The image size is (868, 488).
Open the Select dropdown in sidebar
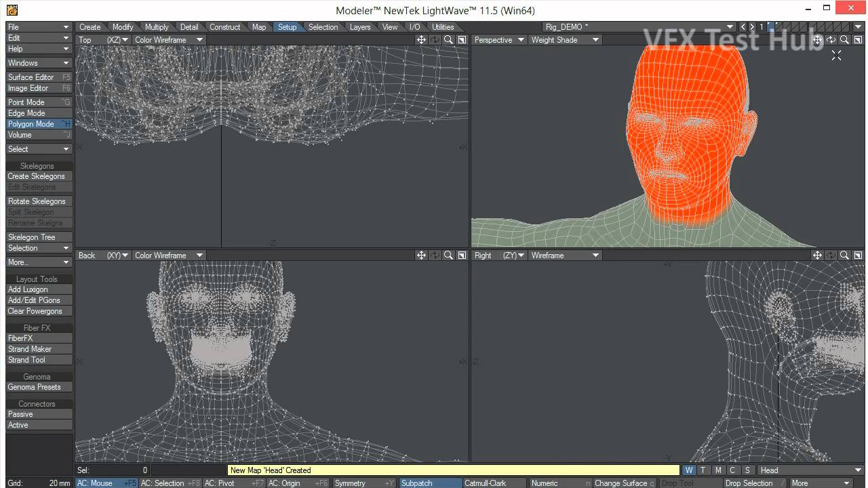pyautogui.click(x=39, y=149)
